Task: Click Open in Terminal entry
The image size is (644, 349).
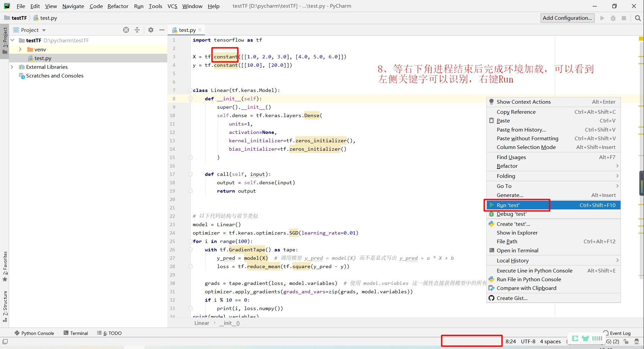Action: point(553,251)
